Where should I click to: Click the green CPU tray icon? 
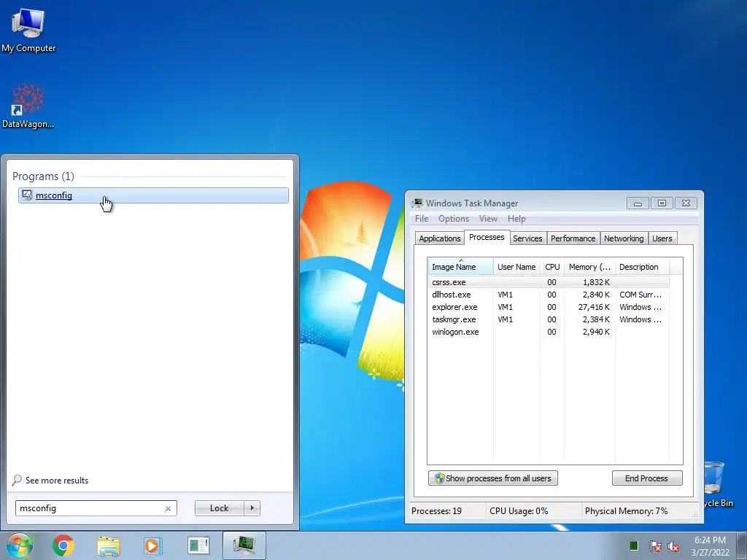coord(634,545)
